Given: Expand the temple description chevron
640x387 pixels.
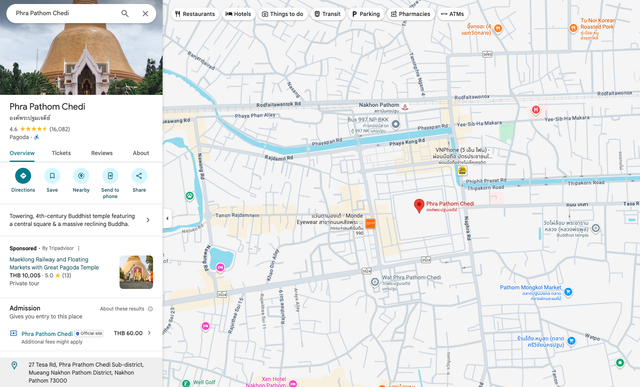Looking at the screenshot, I should (148, 220).
